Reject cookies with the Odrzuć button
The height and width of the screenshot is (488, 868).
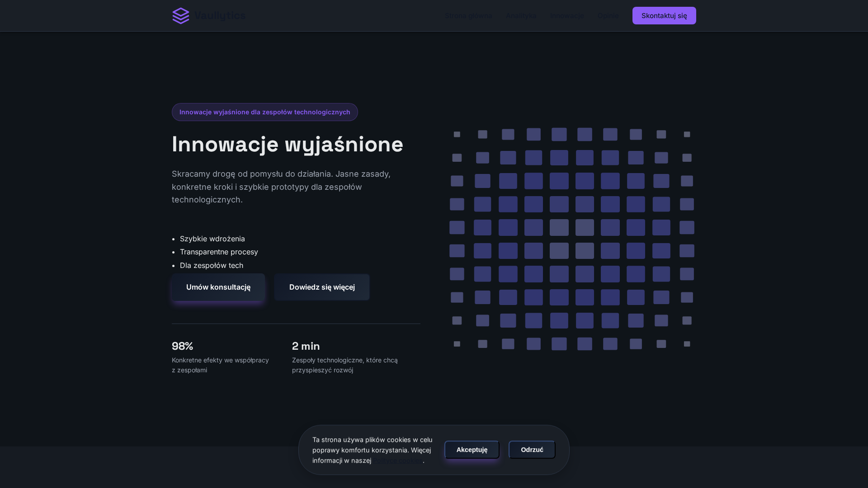click(x=532, y=450)
